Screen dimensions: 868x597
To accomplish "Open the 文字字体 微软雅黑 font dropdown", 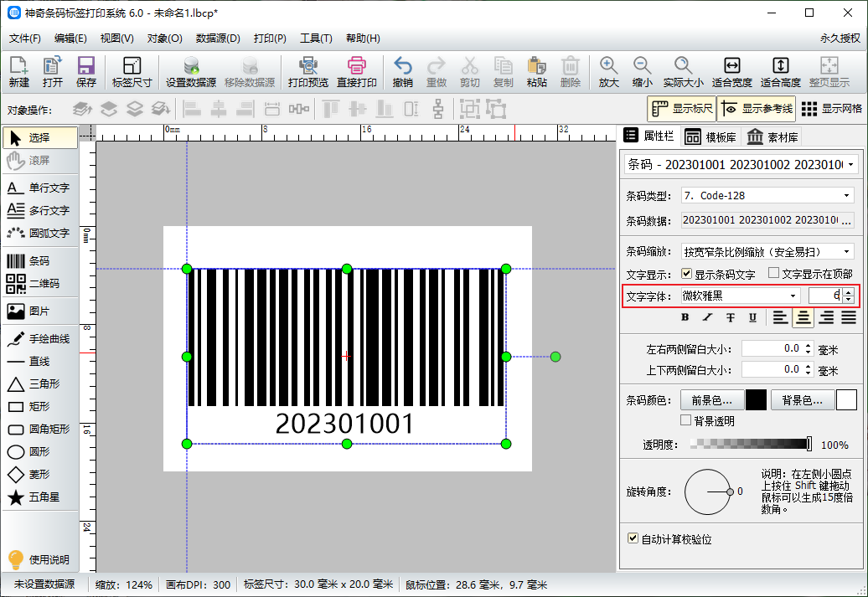I will (x=793, y=296).
